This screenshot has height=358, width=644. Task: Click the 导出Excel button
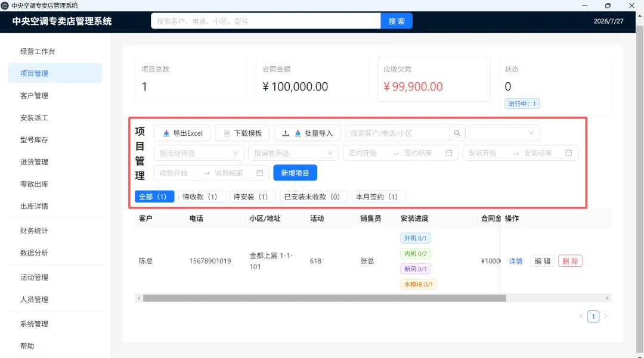coord(182,133)
